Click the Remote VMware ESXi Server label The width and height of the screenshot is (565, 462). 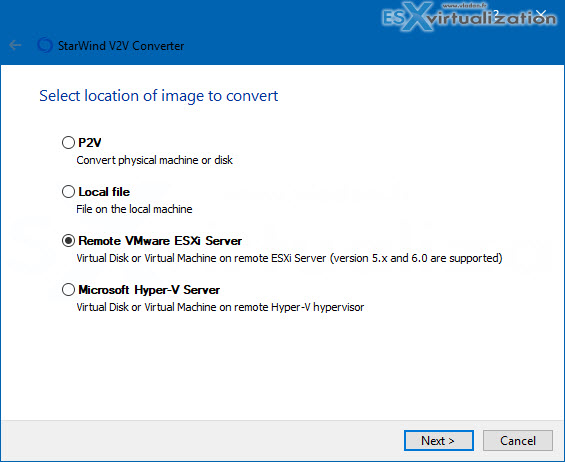(x=160, y=241)
